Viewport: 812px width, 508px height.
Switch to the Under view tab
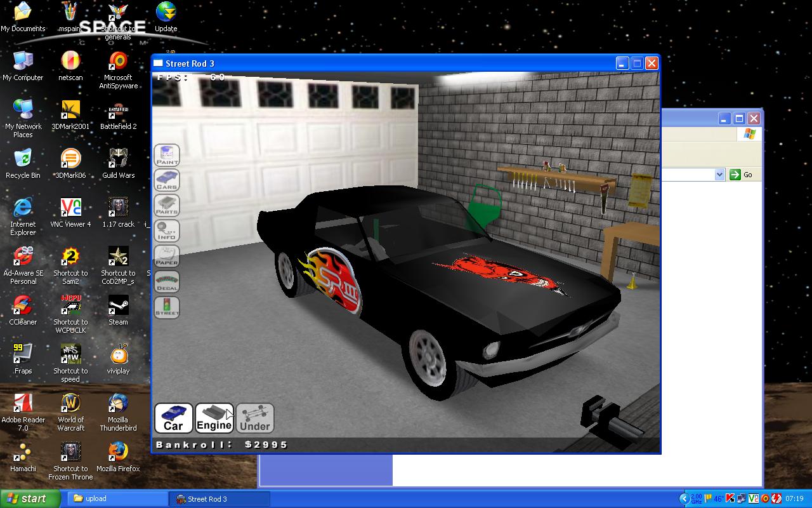click(255, 418)
